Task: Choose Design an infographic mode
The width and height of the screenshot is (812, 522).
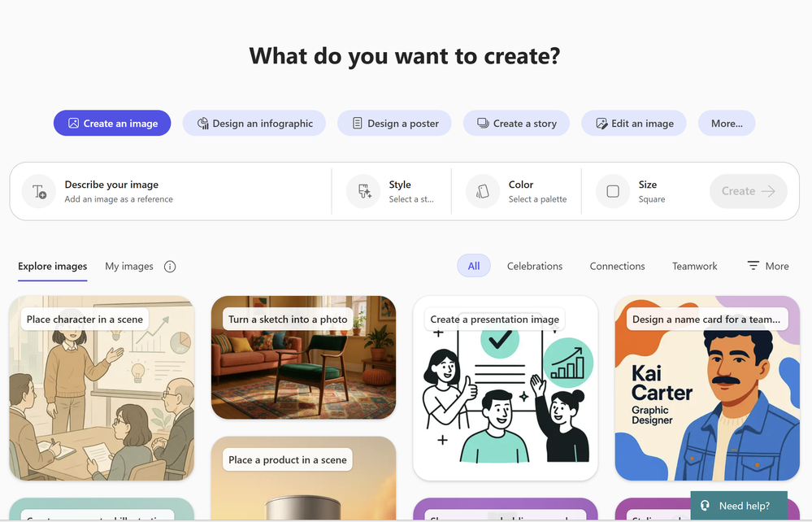Action: pyautogui.click(x=254, y=124)
